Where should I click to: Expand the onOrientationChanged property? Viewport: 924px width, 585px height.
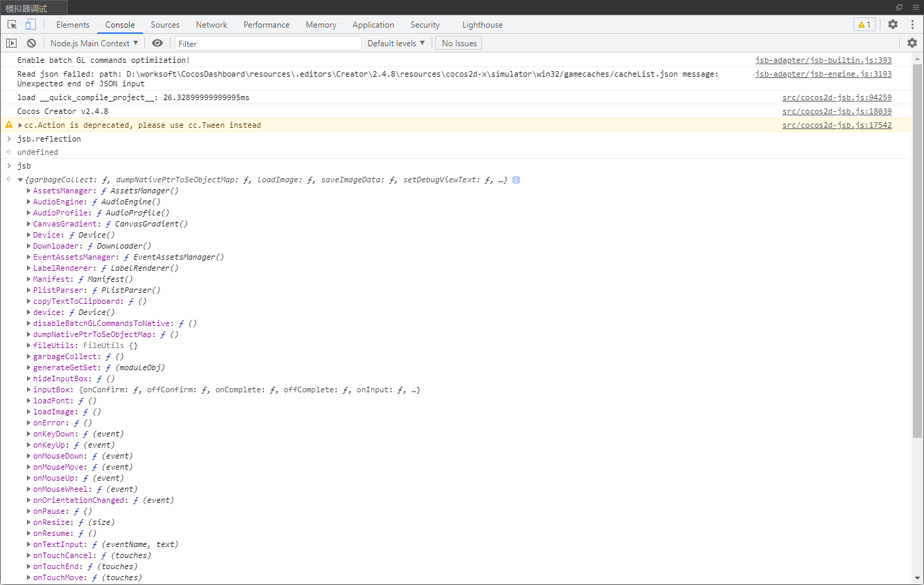29,500
